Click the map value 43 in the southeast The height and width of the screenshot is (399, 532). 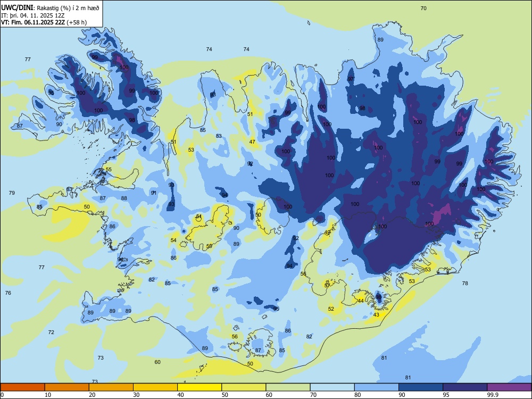[x=376, y=315]
